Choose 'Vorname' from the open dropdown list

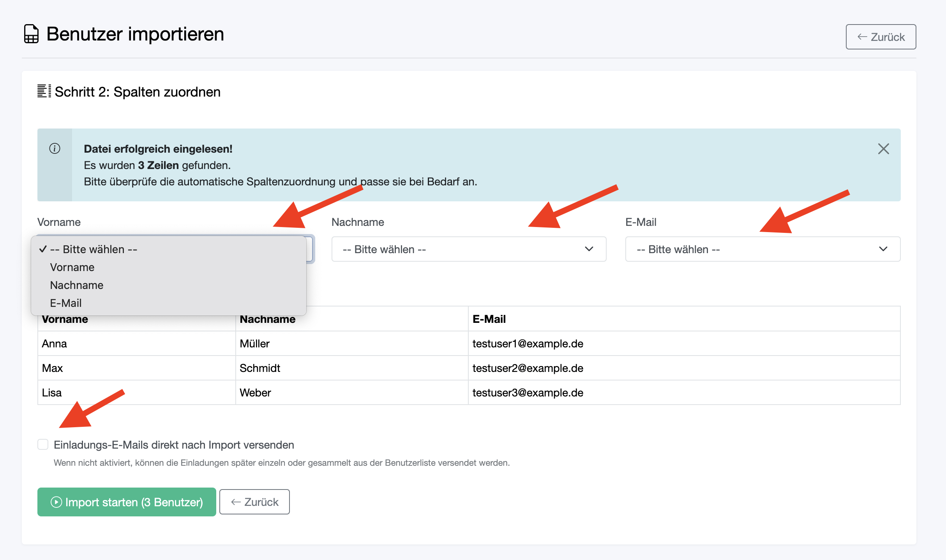pos(169,267)
